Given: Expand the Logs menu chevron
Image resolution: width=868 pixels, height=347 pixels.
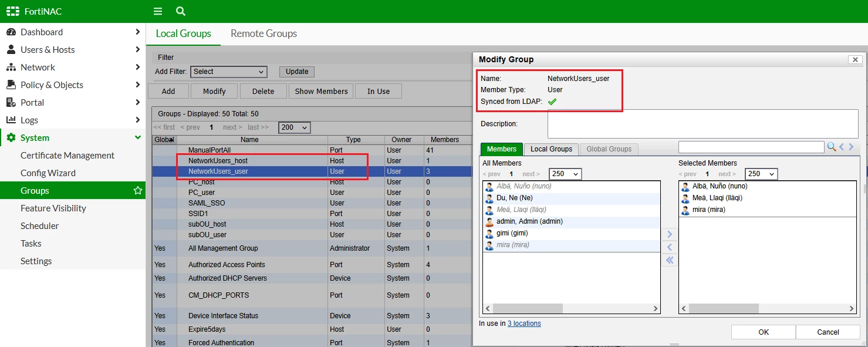Looking at the screenshot, I should (137, 120).
